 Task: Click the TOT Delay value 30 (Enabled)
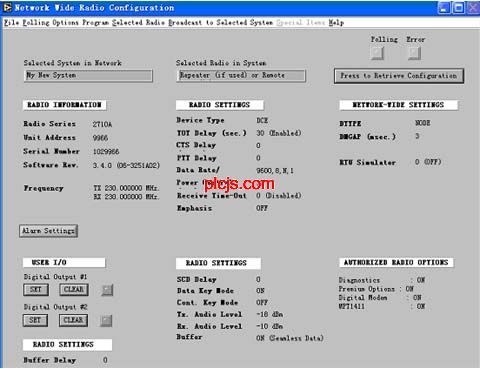(x=279, y=133)
